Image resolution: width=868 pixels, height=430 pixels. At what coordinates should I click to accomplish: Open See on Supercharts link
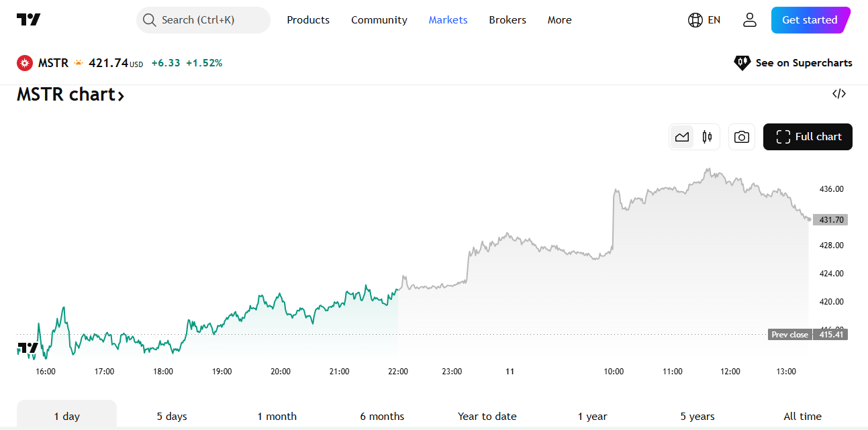793,63
